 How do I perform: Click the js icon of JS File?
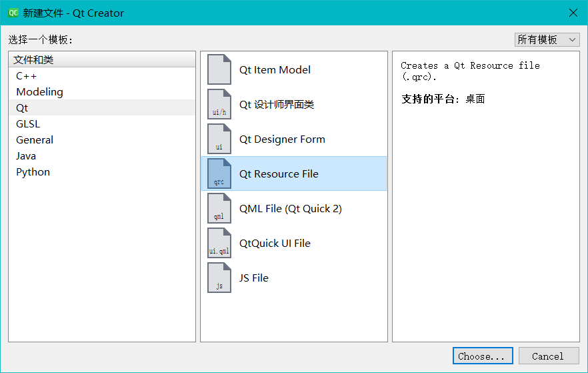pos(219,278)
